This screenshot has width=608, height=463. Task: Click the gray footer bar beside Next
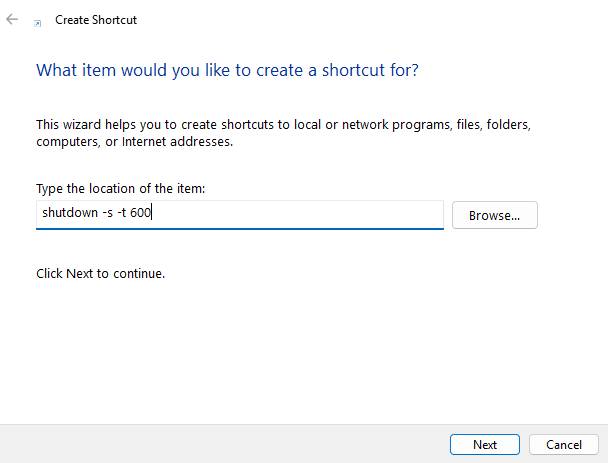pyautogui.click(x=225, y=444)
